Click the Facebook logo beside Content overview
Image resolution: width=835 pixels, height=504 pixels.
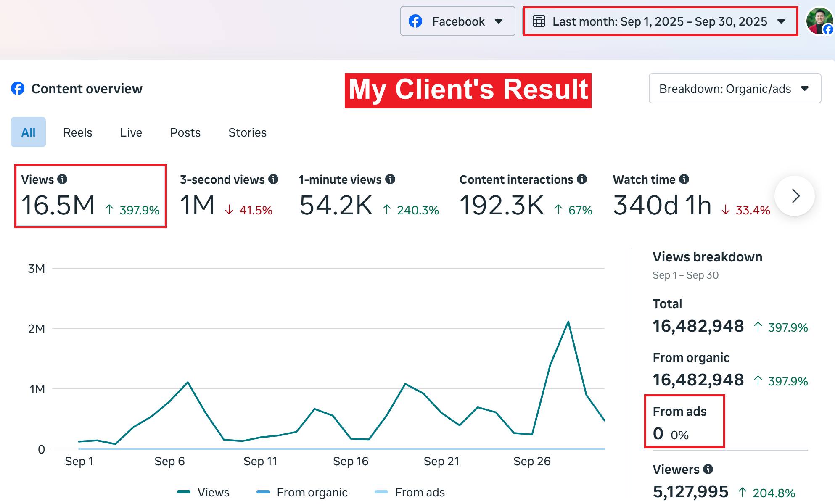coord(18,89)
